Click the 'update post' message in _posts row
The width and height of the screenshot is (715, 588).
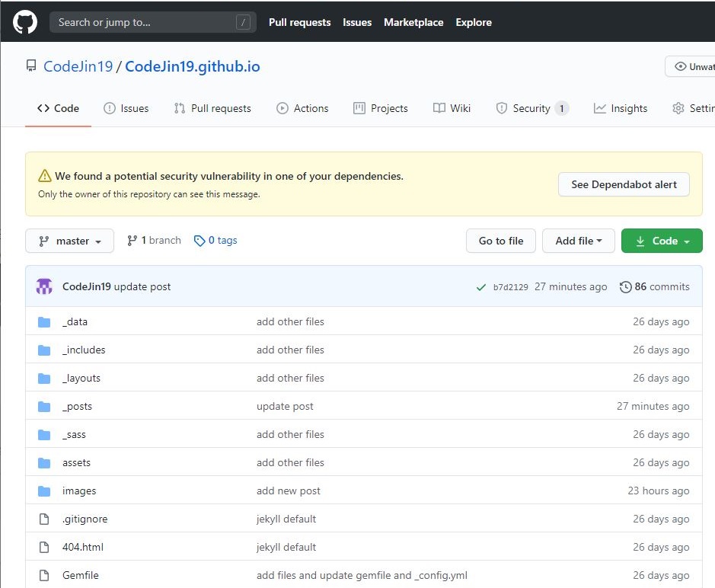pyautogui.click(x=285, y=407)
